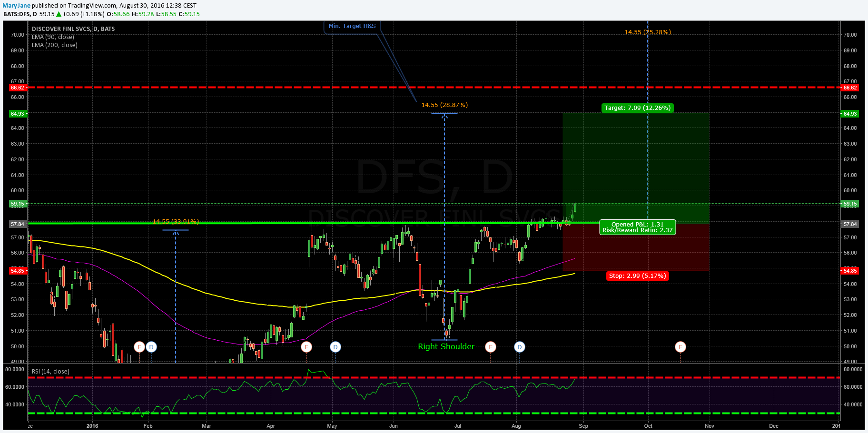
Task: Click the earnings E marker in late January
Action: click(x=139, y=347)
